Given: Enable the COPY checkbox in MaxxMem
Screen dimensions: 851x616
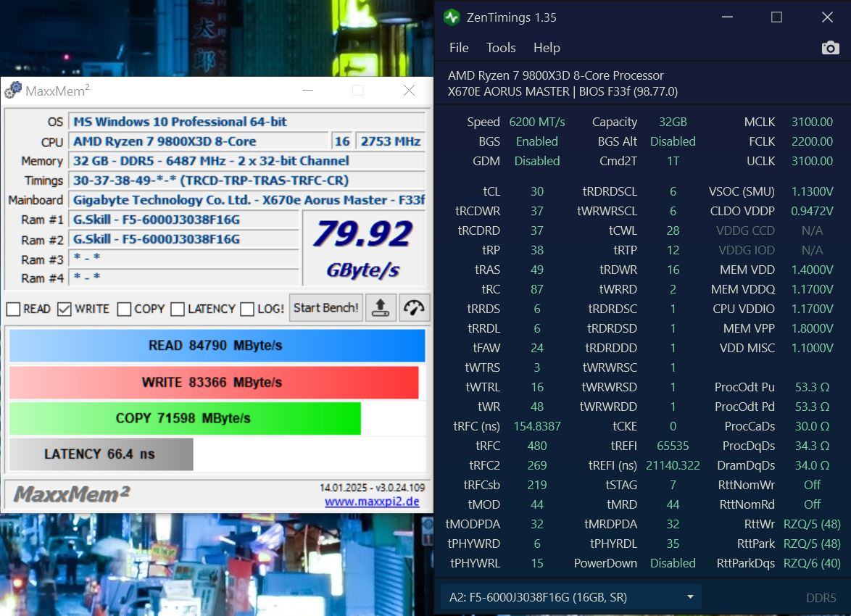Looking at the screenshot, I should tap(124, 309).
